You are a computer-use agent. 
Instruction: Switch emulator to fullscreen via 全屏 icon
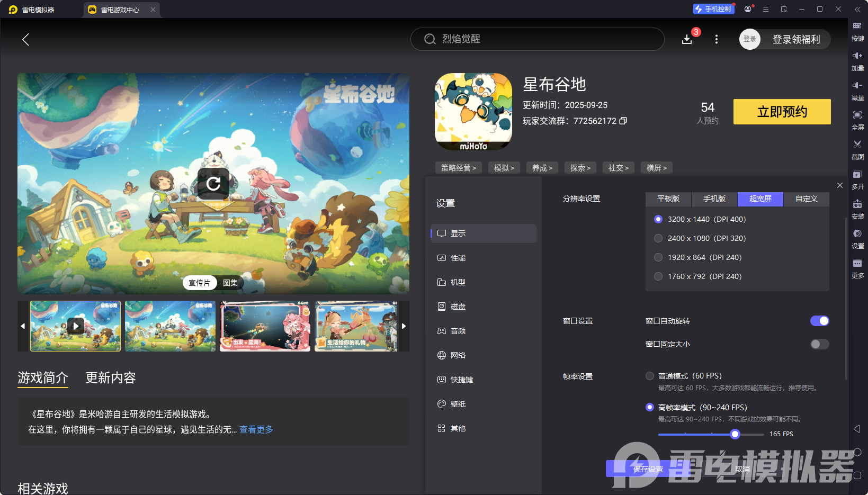coord(858,120)
